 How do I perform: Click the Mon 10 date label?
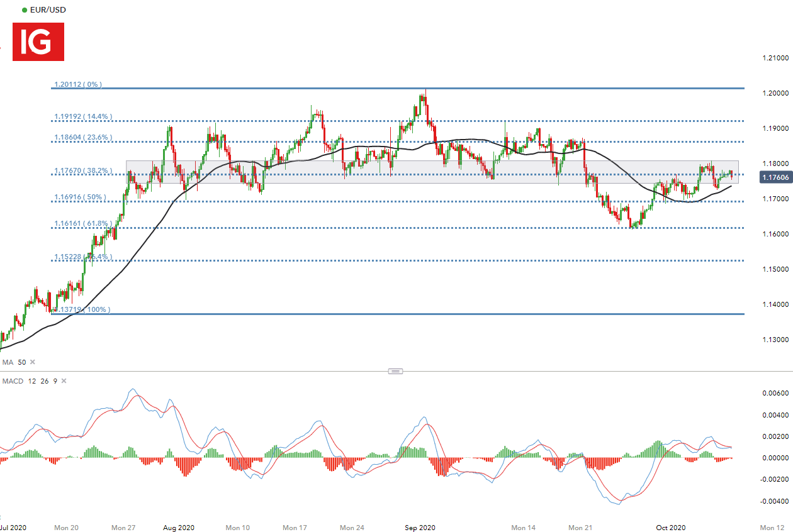(237, 528)
